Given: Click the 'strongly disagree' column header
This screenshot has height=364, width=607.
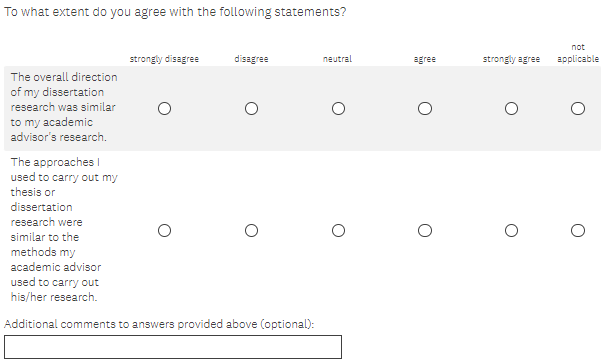Looking at the screenshot, I should 164,59.
